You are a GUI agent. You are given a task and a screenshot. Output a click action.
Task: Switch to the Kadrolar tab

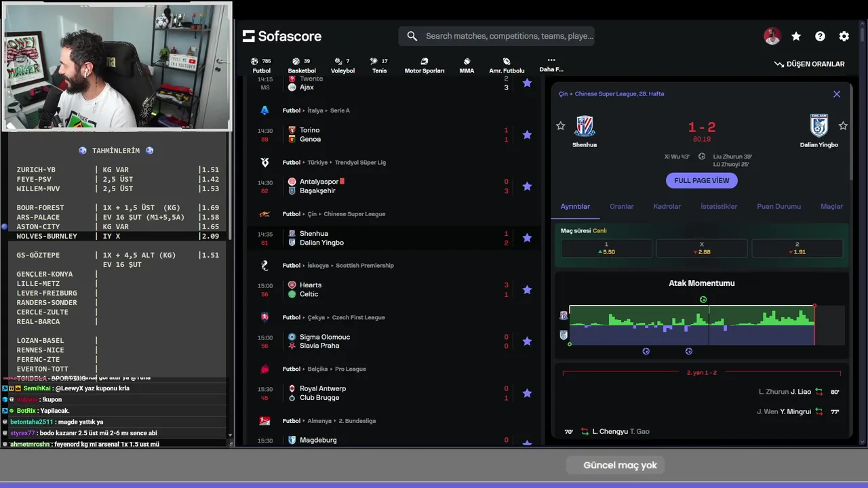[667, 206]
